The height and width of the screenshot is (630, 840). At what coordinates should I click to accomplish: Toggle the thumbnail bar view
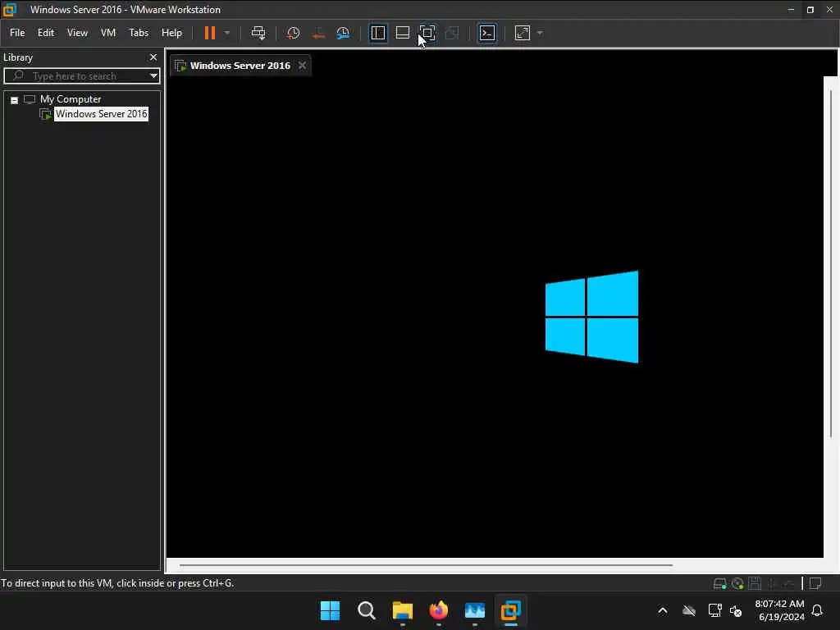coord(403,33)
